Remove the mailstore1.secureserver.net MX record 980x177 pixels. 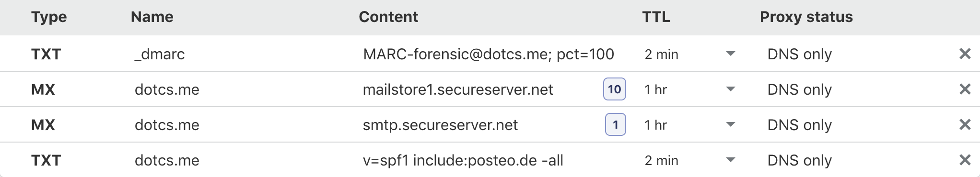[x=965, y=89]
